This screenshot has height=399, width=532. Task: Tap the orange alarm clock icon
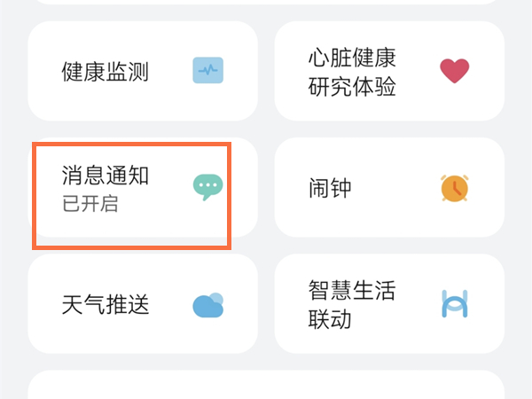point(454,187)
